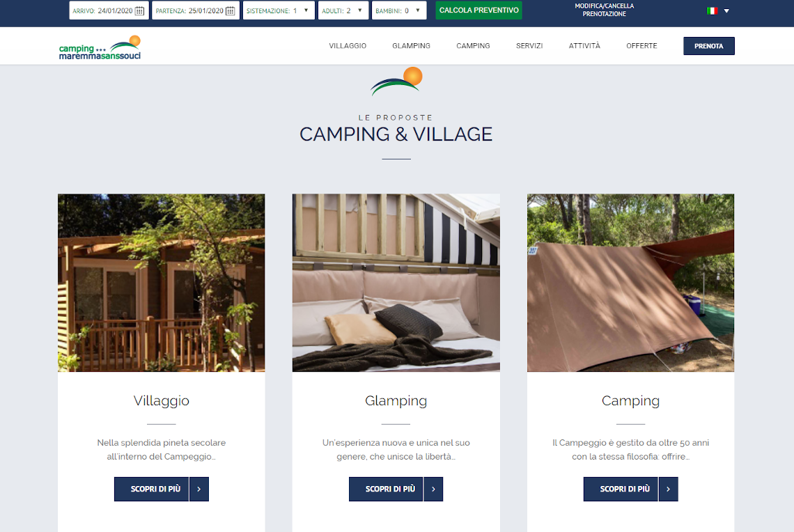794x532 pixels.
Task: Expand the Sistemazione dropdown
Action: [279, 10]
